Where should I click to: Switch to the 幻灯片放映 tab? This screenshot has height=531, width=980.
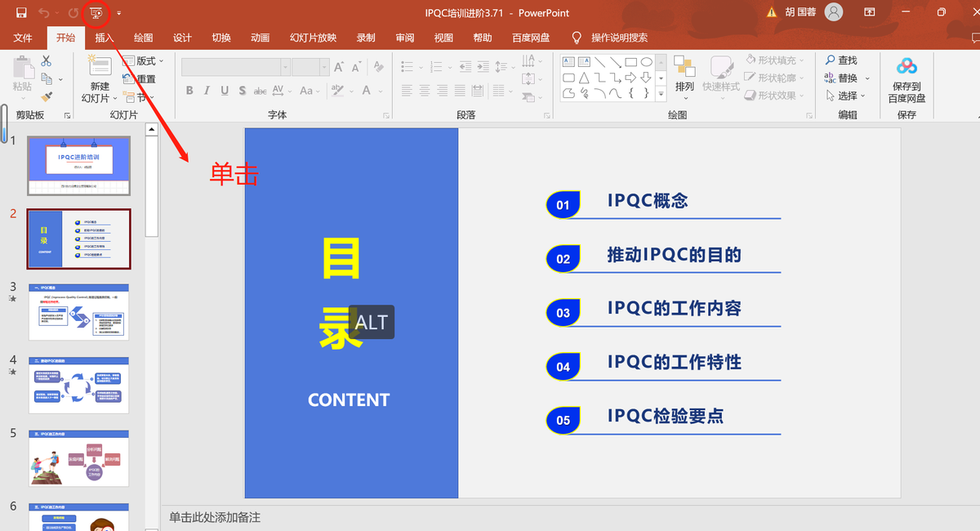(x=313, y=38)
